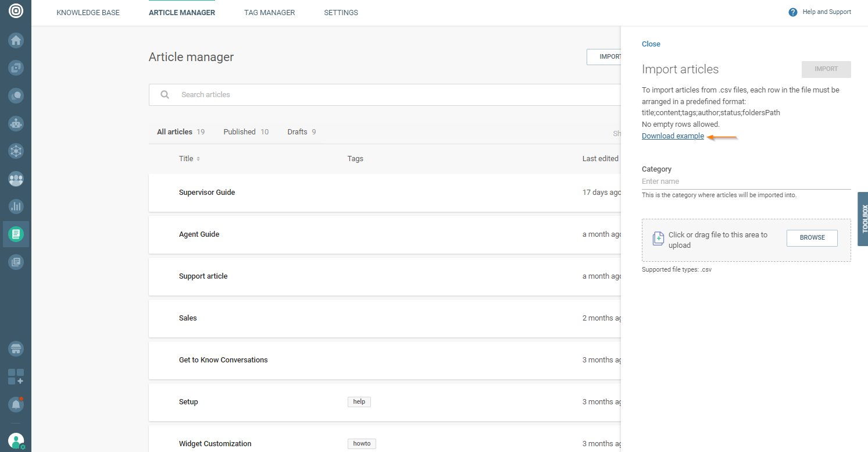The width and height of the screenshot is (868, 452).
Task: Open the integrations hub icon
Action: pos(16,151)
